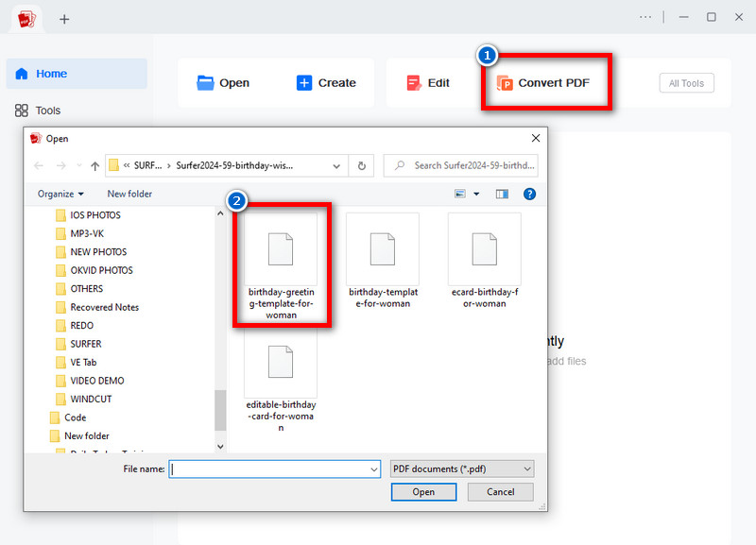Select editable-birthday-card-for-woman file
Screen dimensions: 756x545
tap(281, 381)
